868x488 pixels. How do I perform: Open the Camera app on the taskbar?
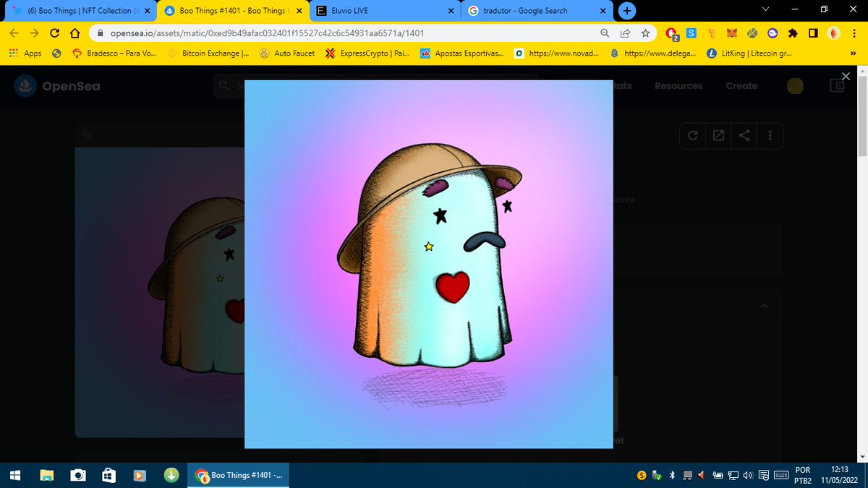point(78,475)
